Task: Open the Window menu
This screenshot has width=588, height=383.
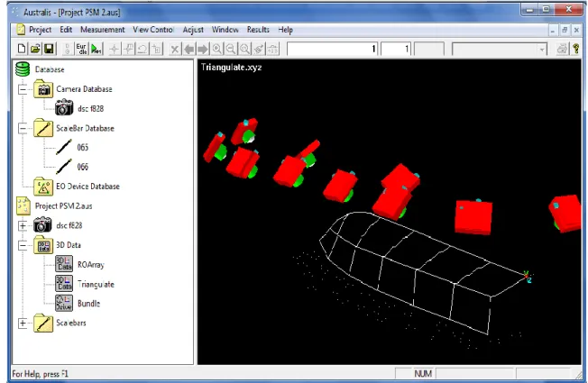Action: pos(225,30)
